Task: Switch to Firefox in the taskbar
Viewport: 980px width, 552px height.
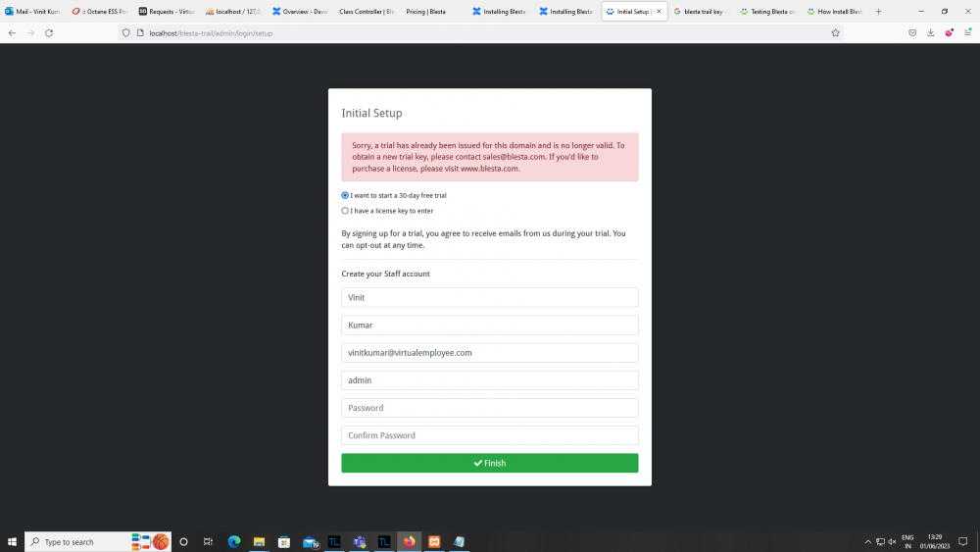Action: 409,542
